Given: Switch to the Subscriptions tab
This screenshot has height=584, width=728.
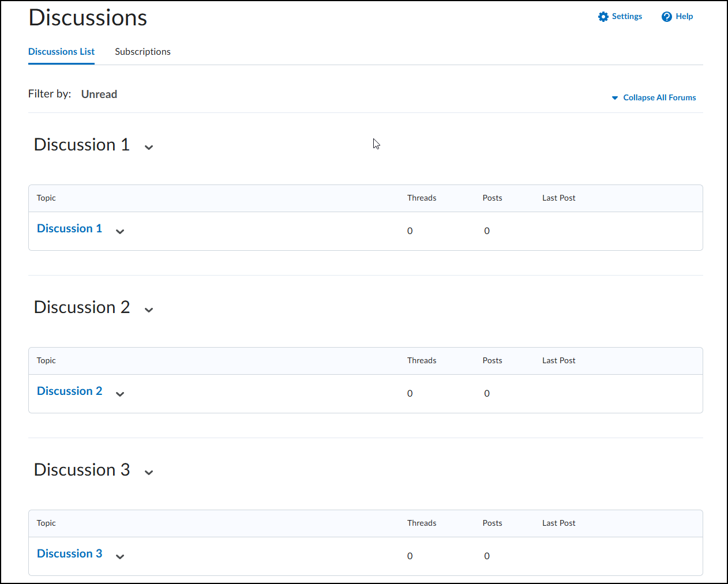Looking at the screenshot, I should point(142,52).
